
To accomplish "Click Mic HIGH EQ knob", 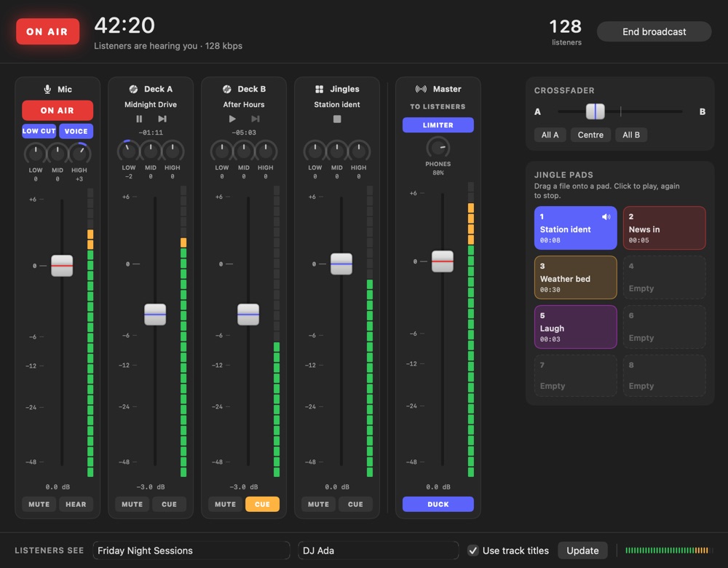I will [79, 153].
